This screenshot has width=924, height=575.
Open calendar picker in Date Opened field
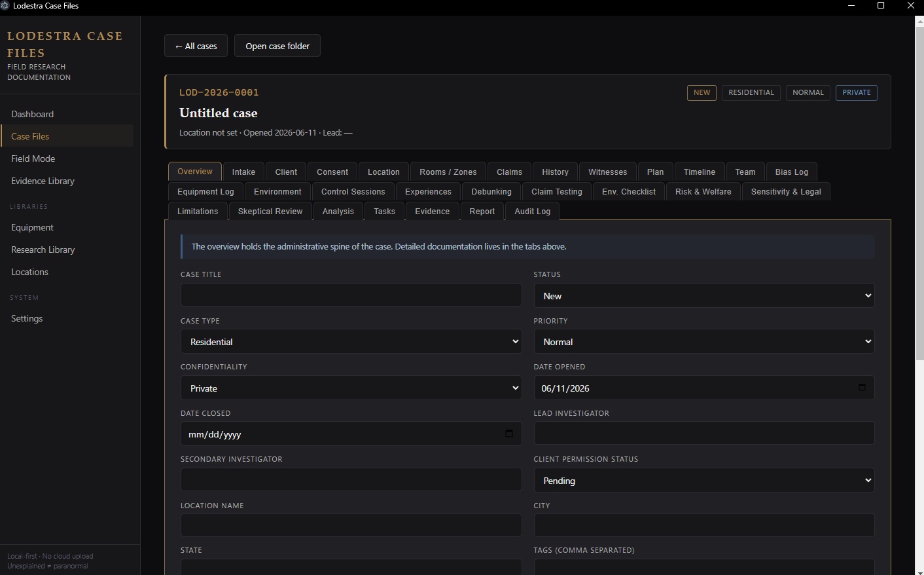coord(862,388)
